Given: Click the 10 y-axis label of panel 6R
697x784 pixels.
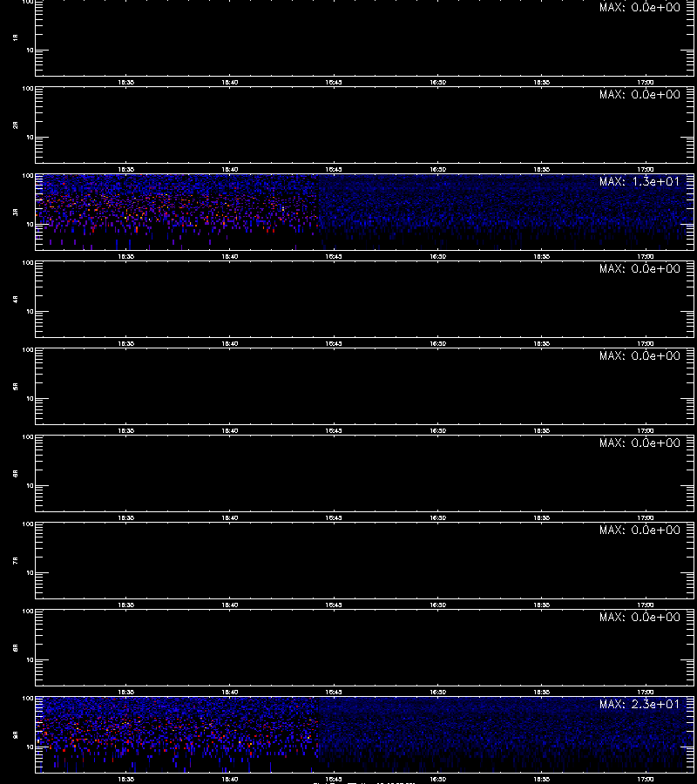Looking at the screenshot, I should coord(30,485).
